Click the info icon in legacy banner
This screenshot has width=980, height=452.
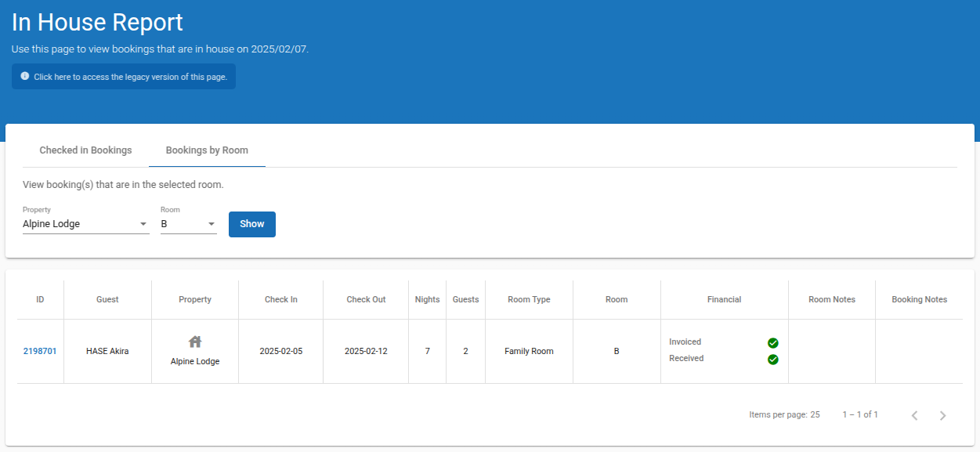click(x=25, y=76)
